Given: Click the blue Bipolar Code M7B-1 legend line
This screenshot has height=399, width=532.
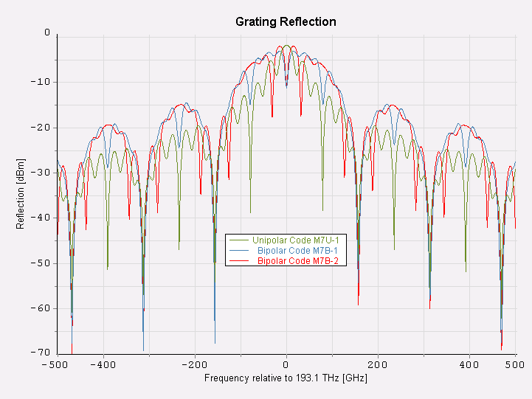Looking at the screenshot, I should [x=239, y=251].
